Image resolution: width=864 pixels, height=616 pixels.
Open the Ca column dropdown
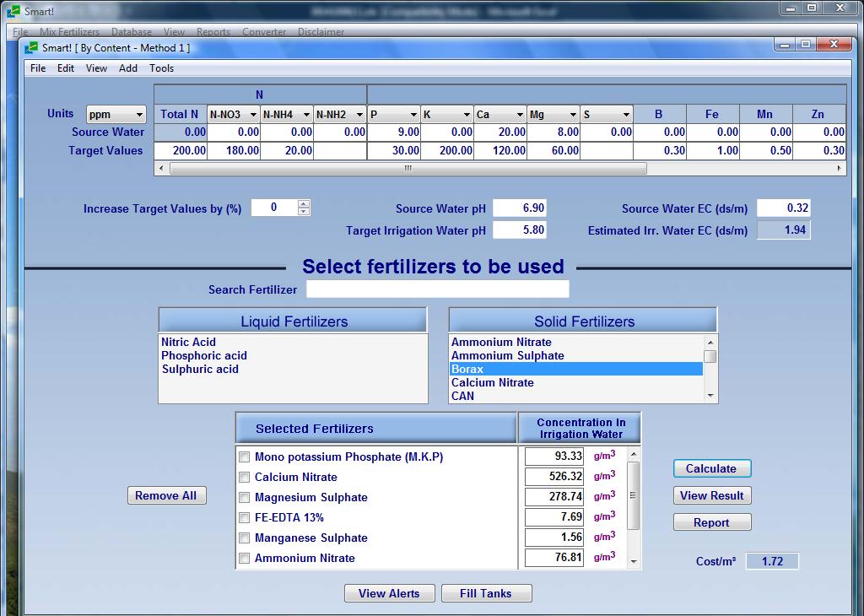520,115
